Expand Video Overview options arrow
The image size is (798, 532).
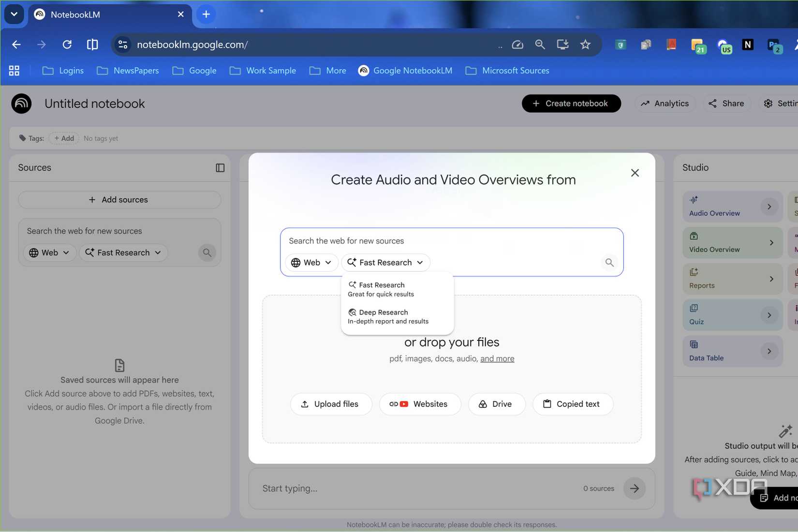point(771,243)
